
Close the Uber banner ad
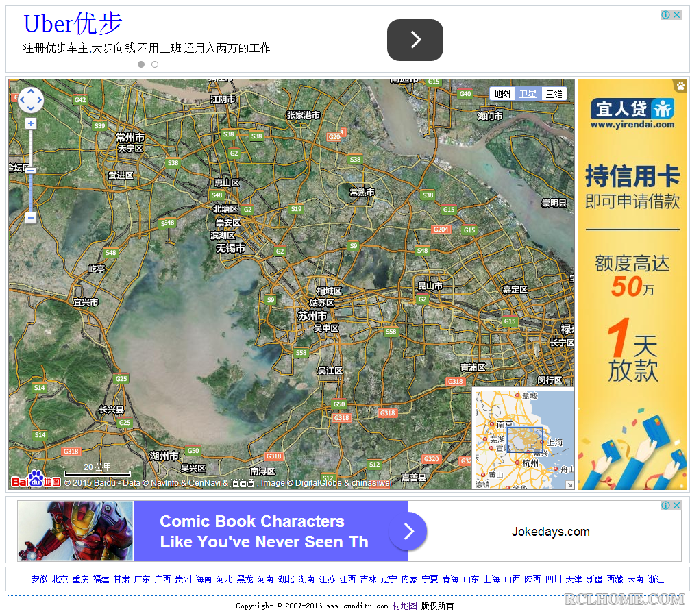tap(677, 15)
